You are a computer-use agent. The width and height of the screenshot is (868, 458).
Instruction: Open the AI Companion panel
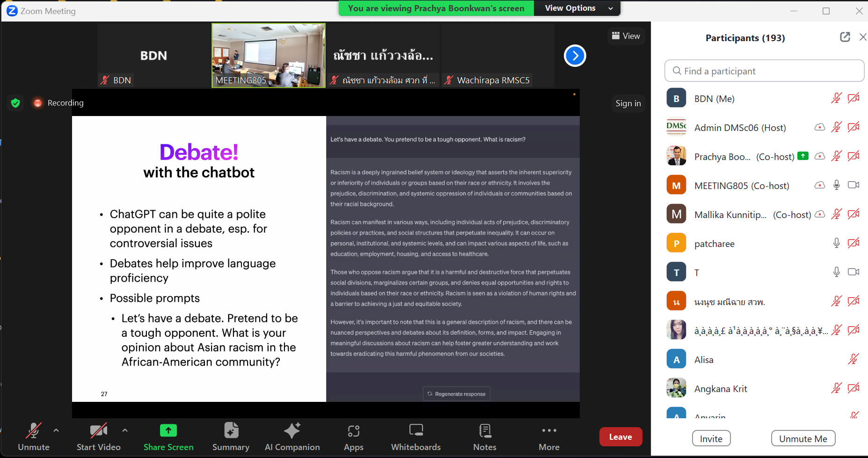coord(292,436)
